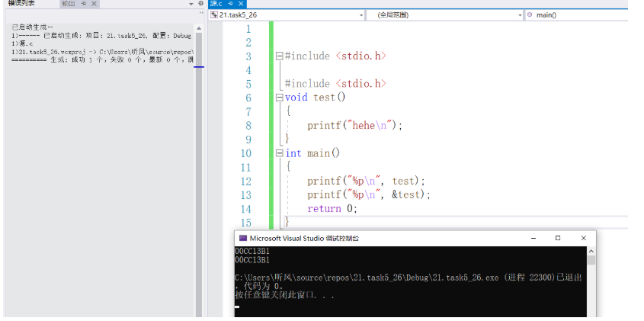Click the .exe path line in the console
Image resolution: width=644 pixels, height=321 pixels.
coord(409,278)
